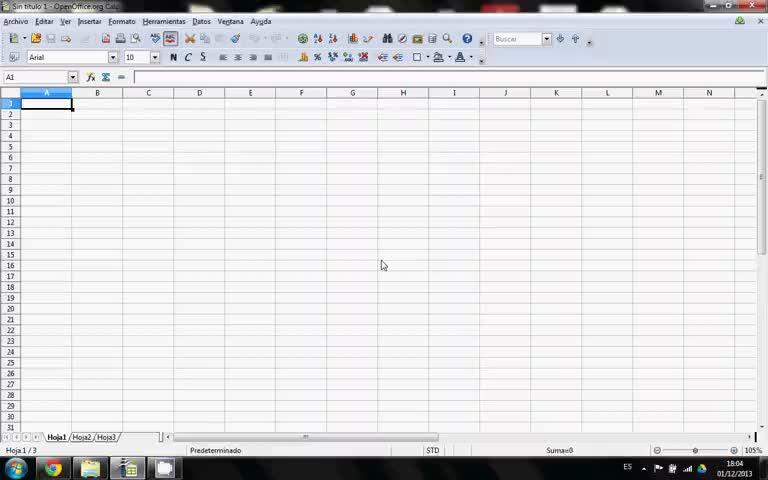This screenshot has width=768, height=480.
Task: Activate the Format Paintbrush
Action: (x=236, y=38)
